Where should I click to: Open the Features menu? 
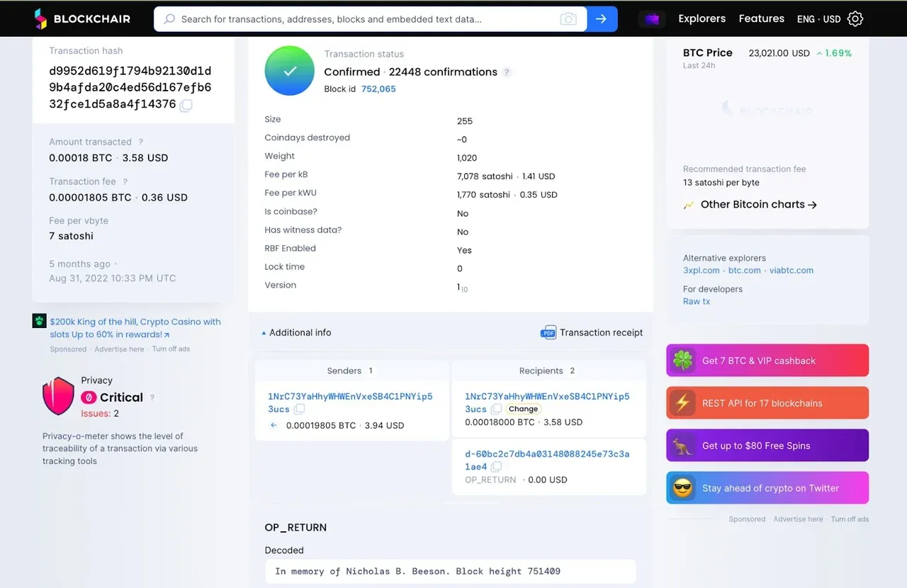(x=761, y=19)
